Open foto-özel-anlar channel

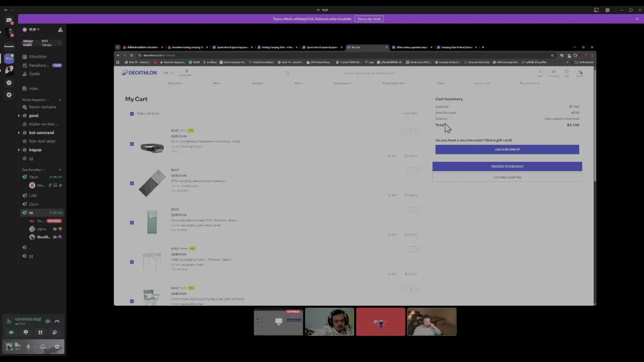click(x=42, y=141)
